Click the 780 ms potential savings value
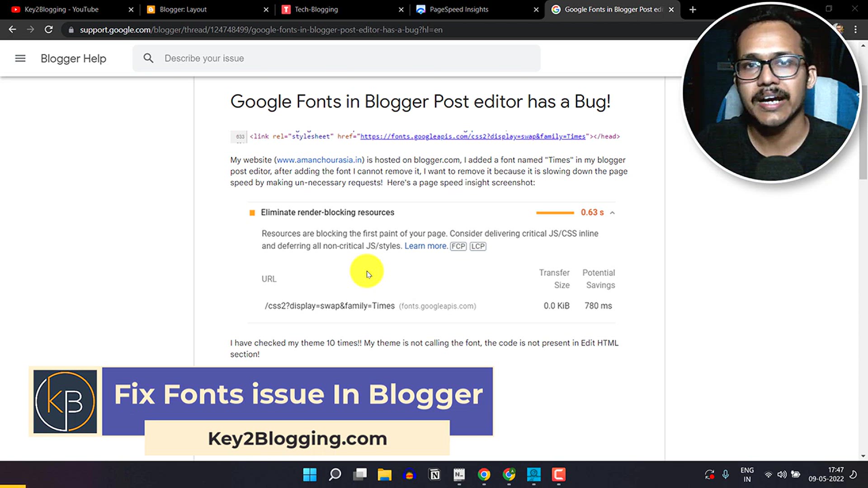This screenshot has height=488, width=868. pyautogui.click(x=598, y=306)
